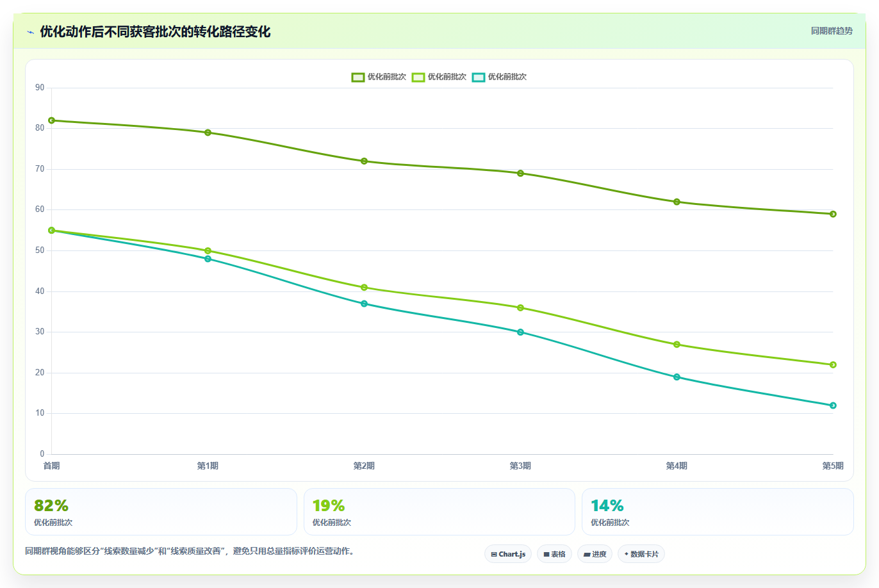This screenshot has width=879, height=588.
Task: Select the 数据卡片 chip
Action: (641, 554)
